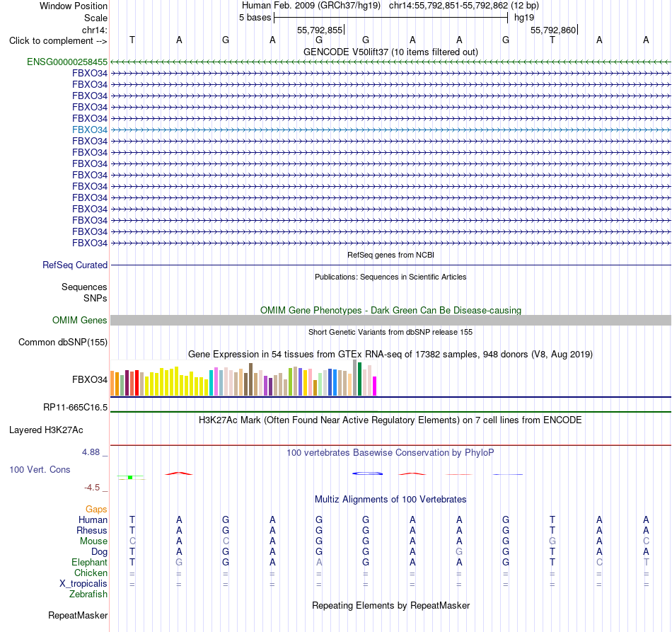The image size is (672, 632).
Task: Click the magenta bar in GTEx expression chart
Action: tap(374, 386)
